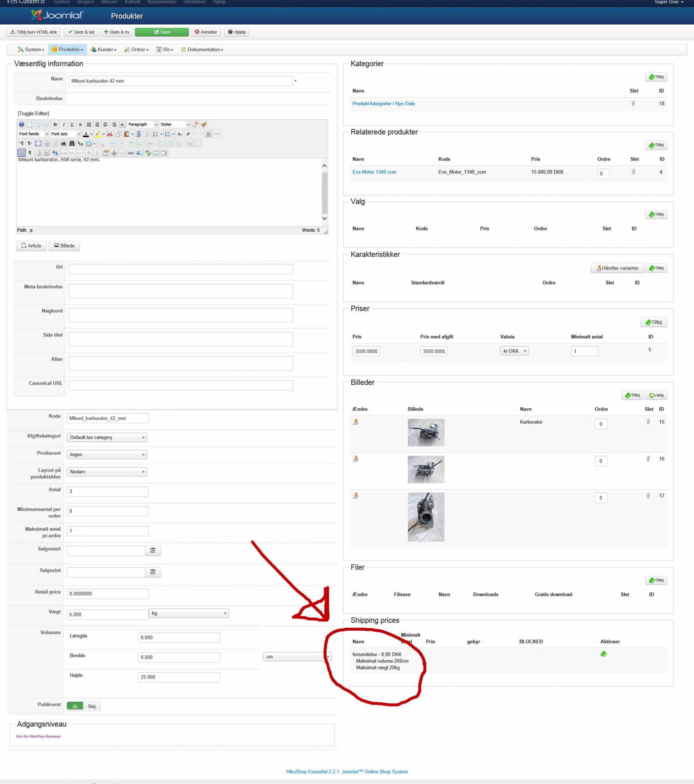Click the description editor vertical scrollbar
The image size is (694, 784).
[x=324, y=192]
